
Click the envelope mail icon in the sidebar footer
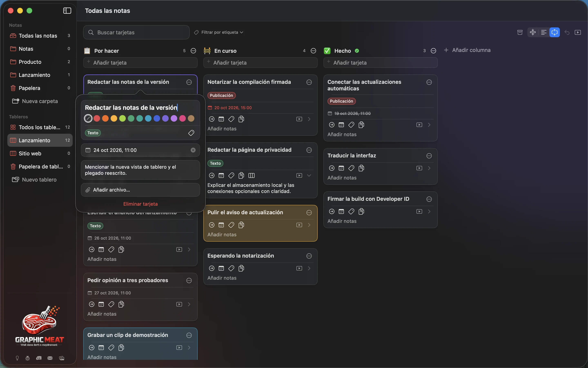coord(50,358)
